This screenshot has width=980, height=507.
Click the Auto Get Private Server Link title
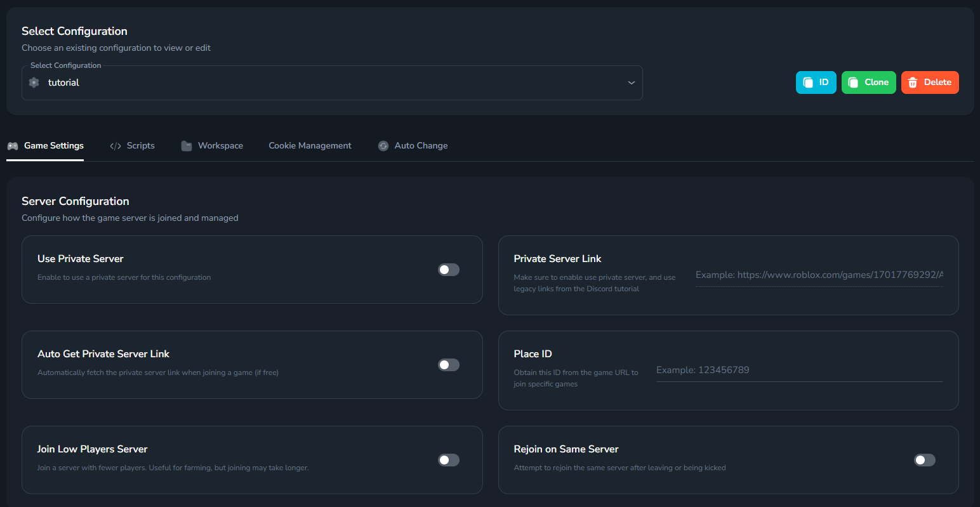pos(103,354)
